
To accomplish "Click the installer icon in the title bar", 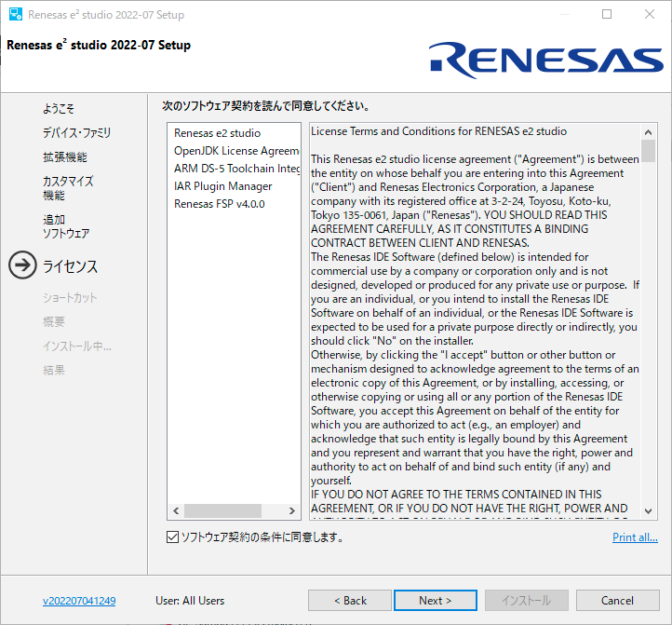I will (15, 15).
